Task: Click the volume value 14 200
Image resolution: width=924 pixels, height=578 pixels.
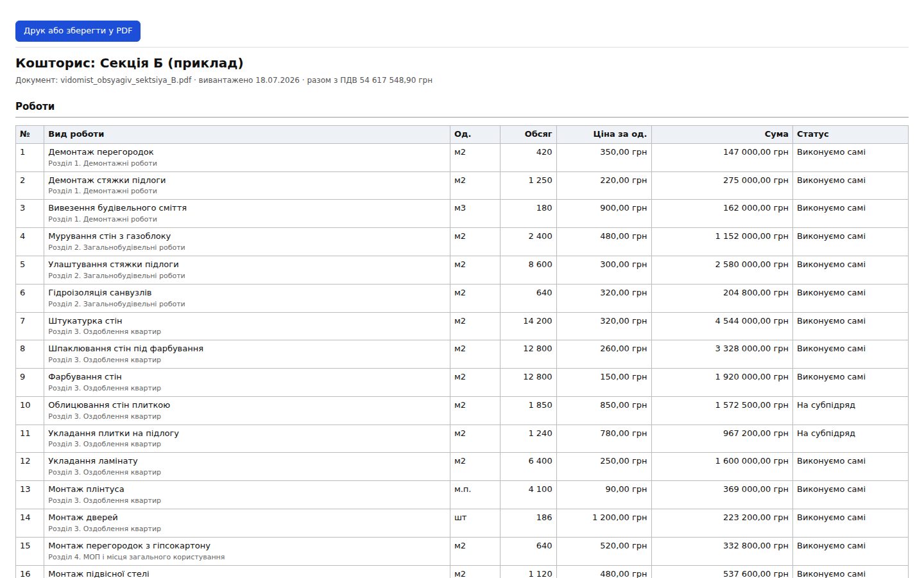Action: (x=538, y=321)
